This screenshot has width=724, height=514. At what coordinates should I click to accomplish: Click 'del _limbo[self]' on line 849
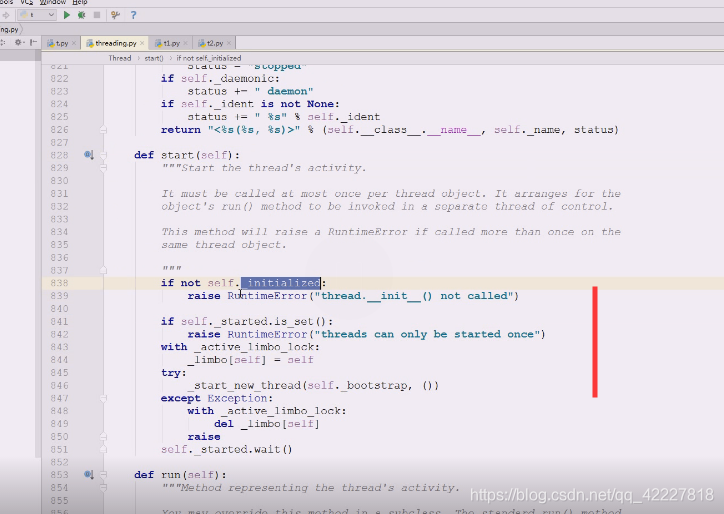(266, 423)
